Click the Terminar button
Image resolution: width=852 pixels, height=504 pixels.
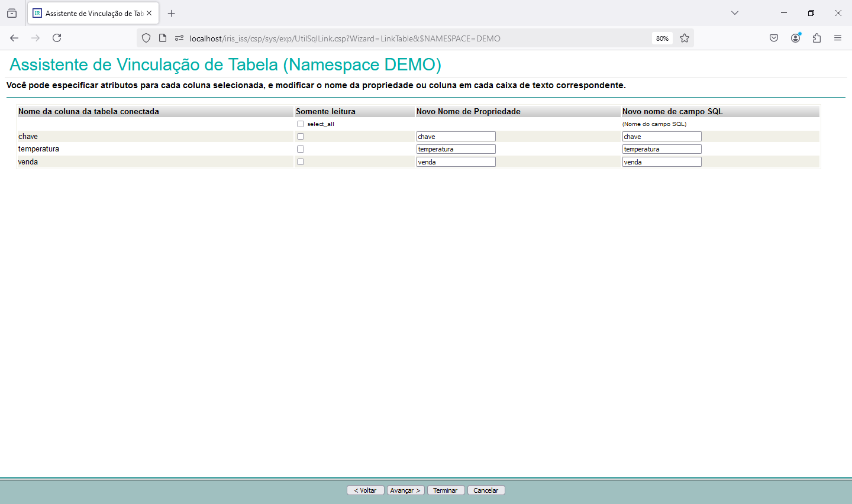click(x=446, y=490)
